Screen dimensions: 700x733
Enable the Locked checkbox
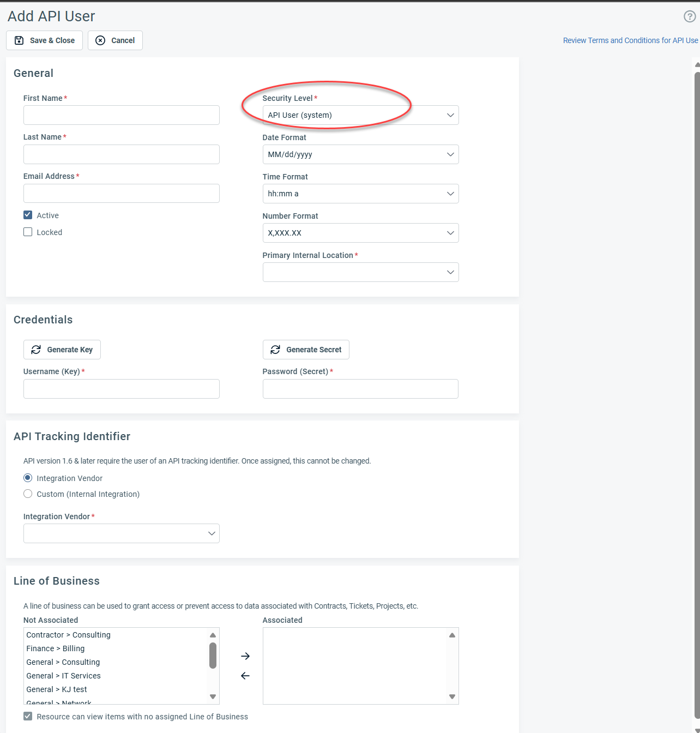coord(28,232)
